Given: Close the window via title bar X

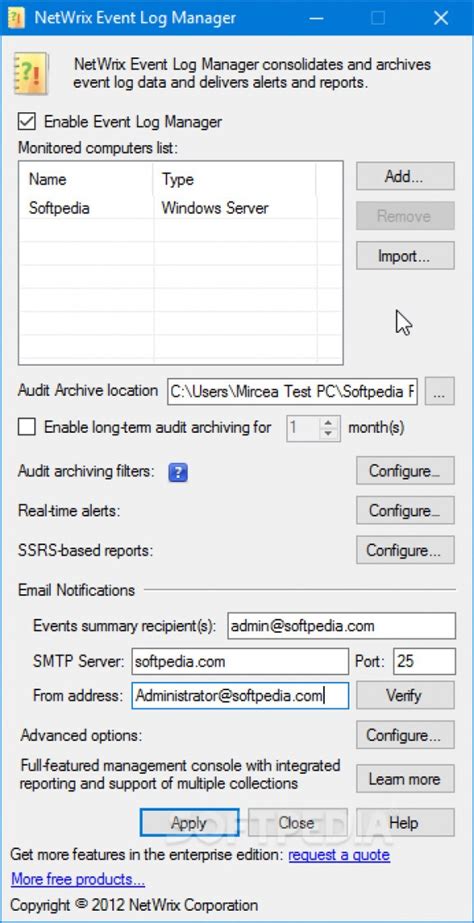Looking at the screenshot, I should pos(441,18).
